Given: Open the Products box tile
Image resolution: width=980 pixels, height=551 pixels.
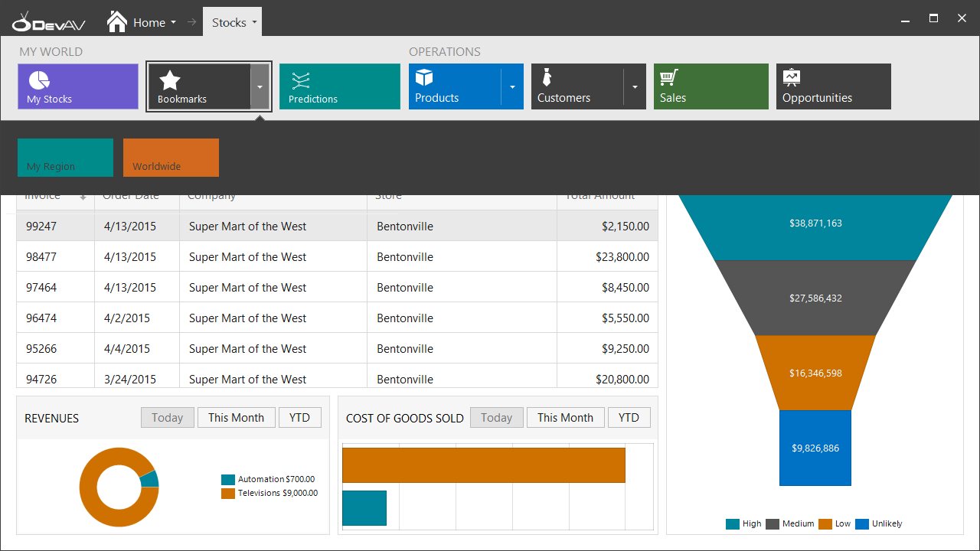Looking at the screenshot, I should pos(455,86).
